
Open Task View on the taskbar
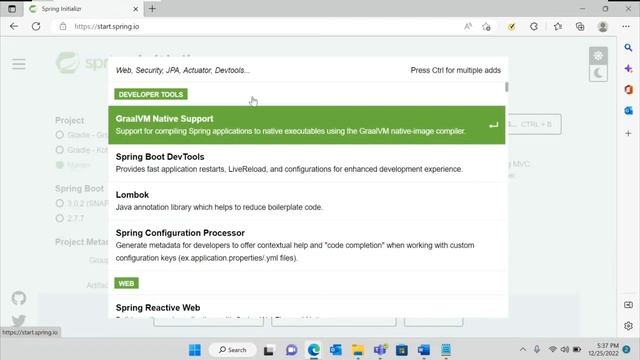(x=269, y=350)
